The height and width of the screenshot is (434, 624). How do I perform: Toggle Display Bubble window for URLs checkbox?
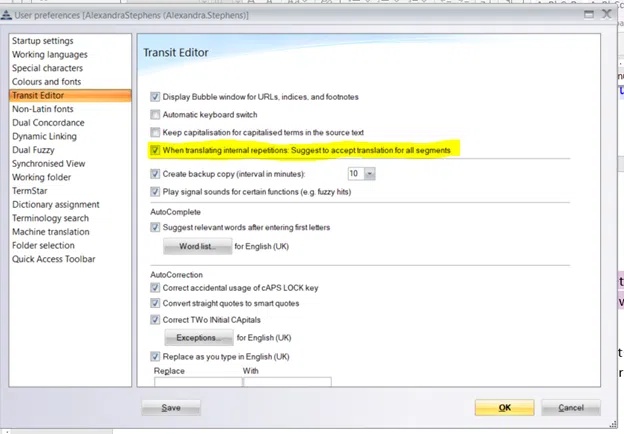155,97
